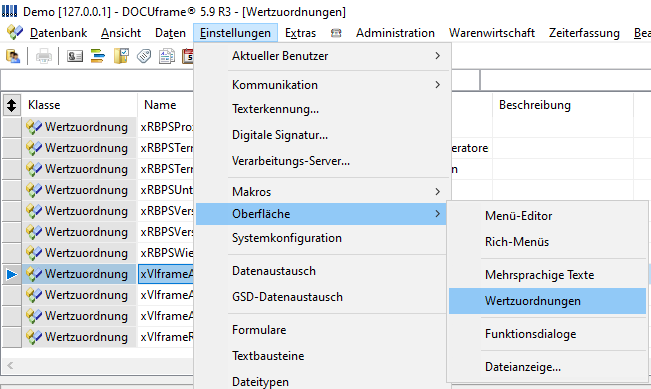Click the documents copy toolbar icon
The height and width of the screenshot is (389, 651).
pyautogui.click(x=167, y=56)
